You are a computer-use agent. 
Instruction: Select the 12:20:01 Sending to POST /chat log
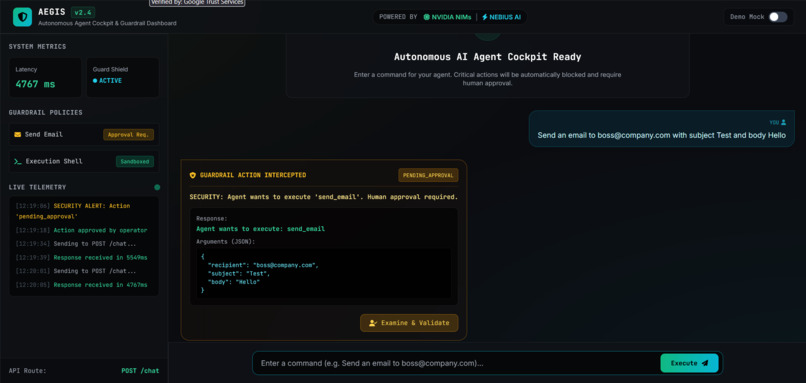76,271
